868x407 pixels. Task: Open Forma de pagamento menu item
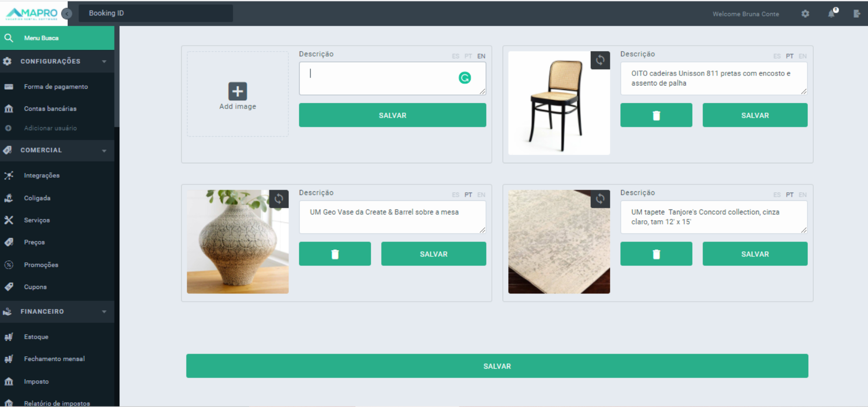[x=56, y=87]
